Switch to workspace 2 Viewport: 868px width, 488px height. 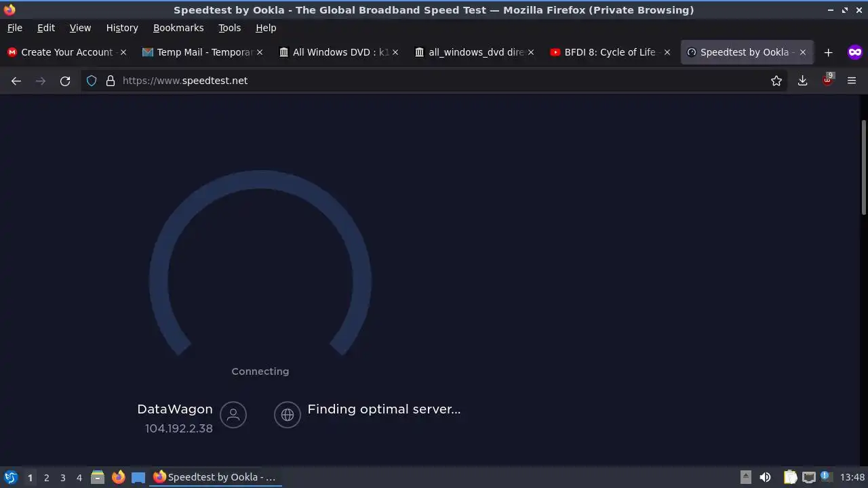click(46, 477)
